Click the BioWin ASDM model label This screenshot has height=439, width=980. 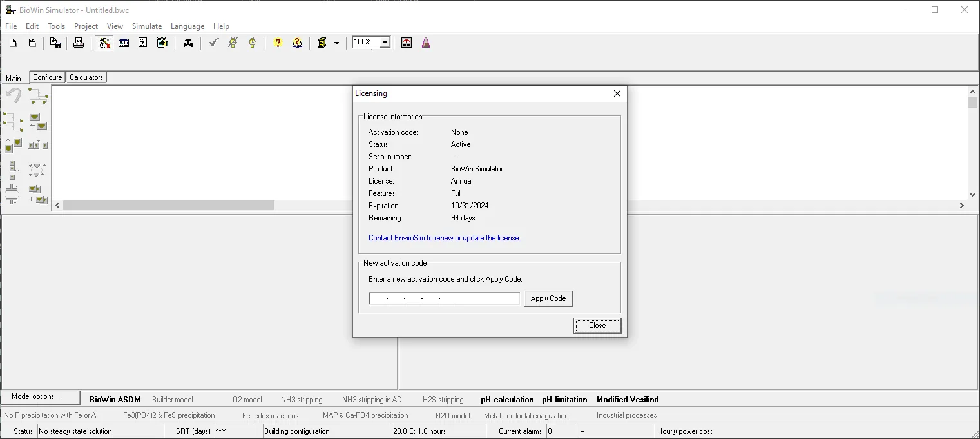tap(115, 400)
